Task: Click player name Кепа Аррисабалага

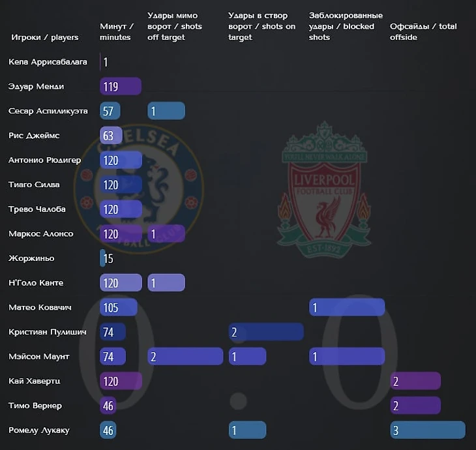Action: click(x=48, y=62)
